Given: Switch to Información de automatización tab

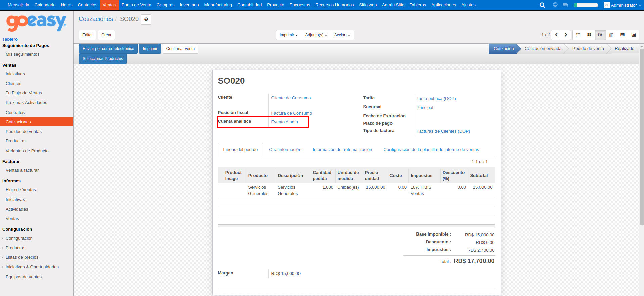Looking at the screenshot, I should point(342,150).
